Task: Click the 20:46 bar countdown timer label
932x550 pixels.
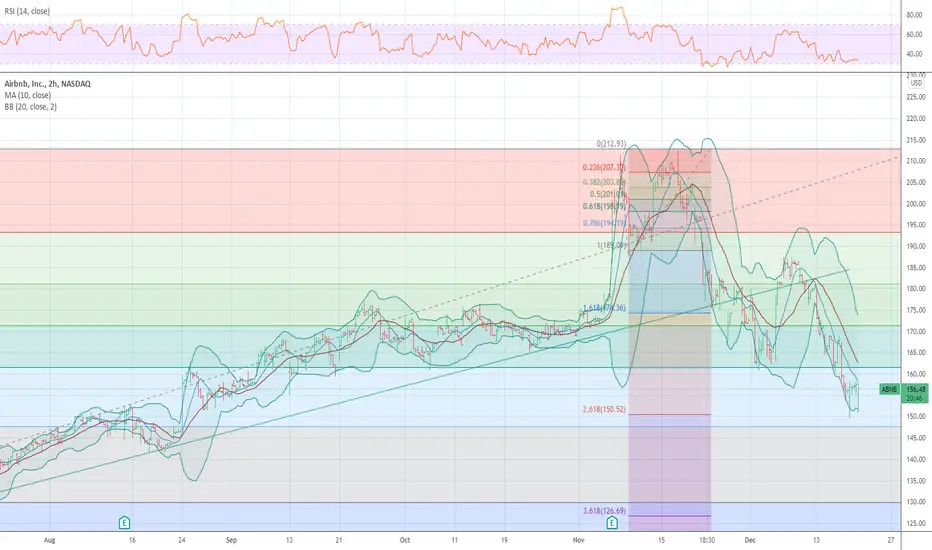Action: (915, 398)
